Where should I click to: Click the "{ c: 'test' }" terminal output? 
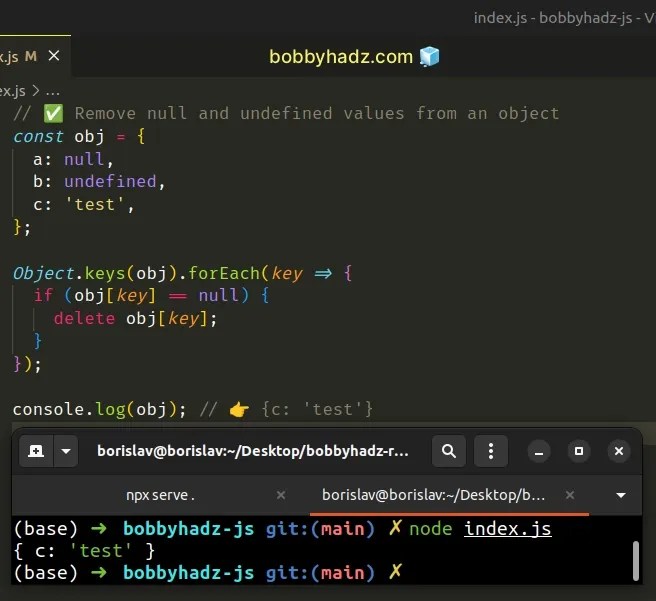pos(84,551)
